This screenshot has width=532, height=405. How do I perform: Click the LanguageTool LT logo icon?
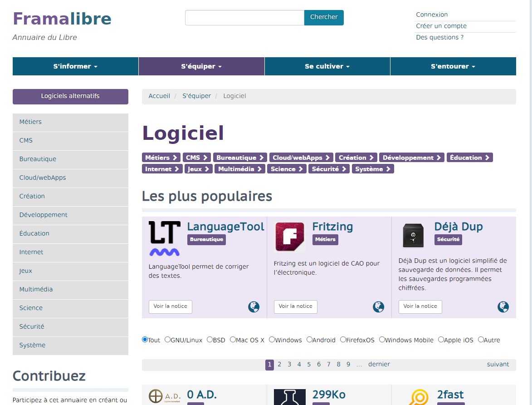(x=165, y=238)
